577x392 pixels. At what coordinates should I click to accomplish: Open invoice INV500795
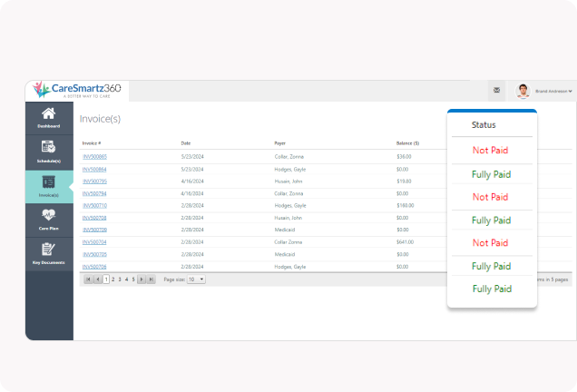coord(94,181)
